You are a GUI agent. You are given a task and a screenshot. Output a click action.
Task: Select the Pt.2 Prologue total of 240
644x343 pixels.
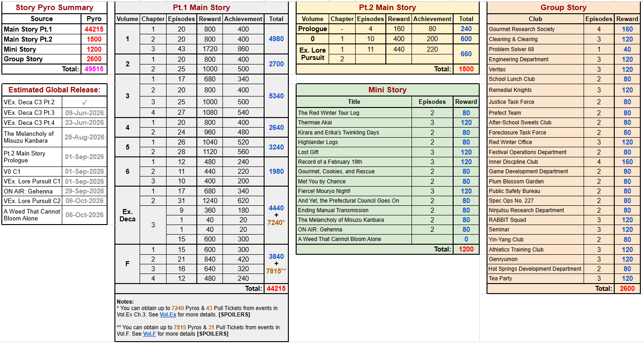click(466, 29)
